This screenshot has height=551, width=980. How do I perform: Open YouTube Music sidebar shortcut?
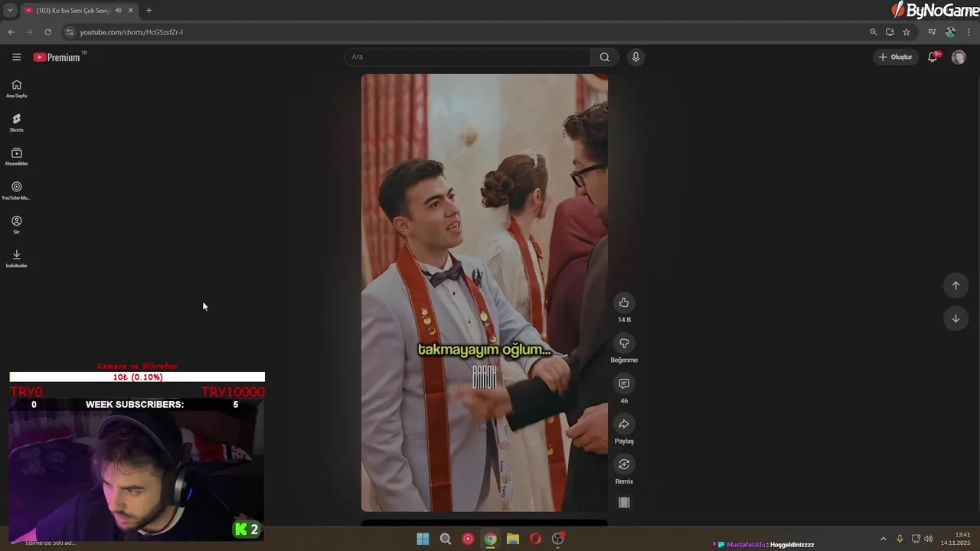[16, 191]
